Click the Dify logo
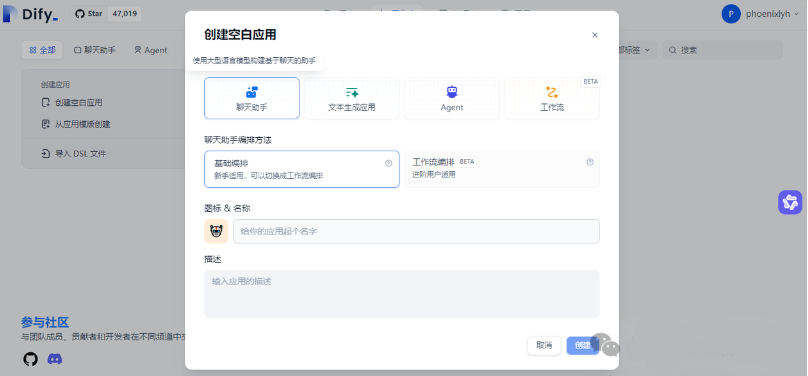Viewport: 808px width, 376px height. (x=30, y=14)
